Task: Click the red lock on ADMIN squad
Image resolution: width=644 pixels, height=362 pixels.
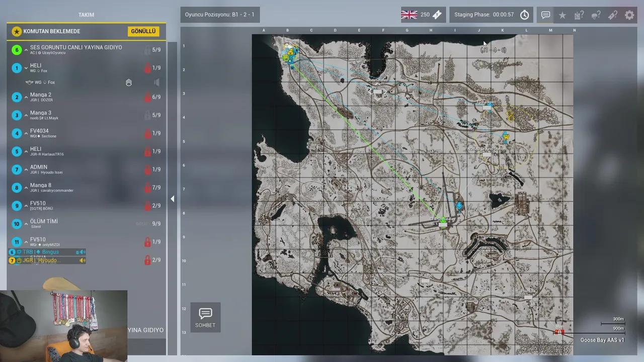Action: (x=147, y=169)
